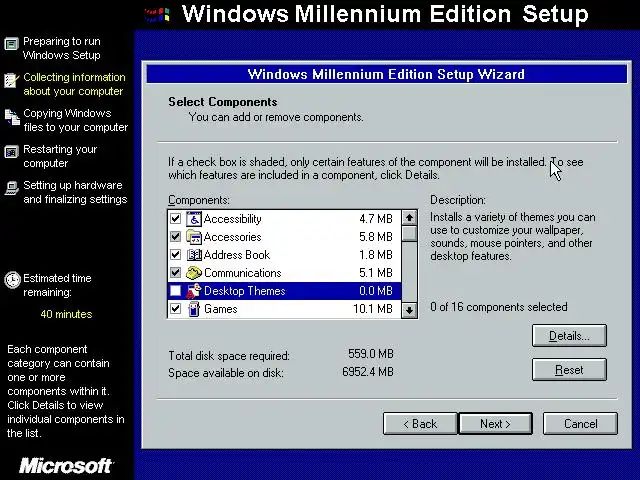Check the Desktop Themes checkbox
The height and width of the screenshot is (480, 640).
click(176, 291)
